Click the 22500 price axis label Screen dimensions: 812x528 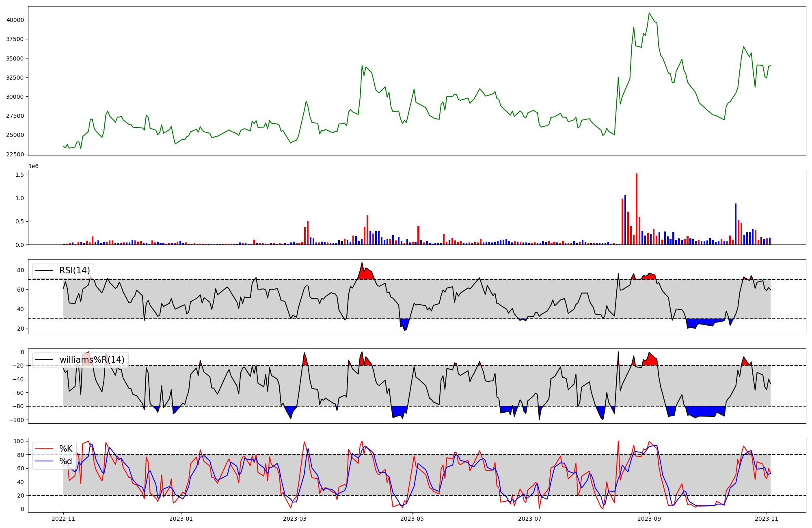click(x=15, y=154)
